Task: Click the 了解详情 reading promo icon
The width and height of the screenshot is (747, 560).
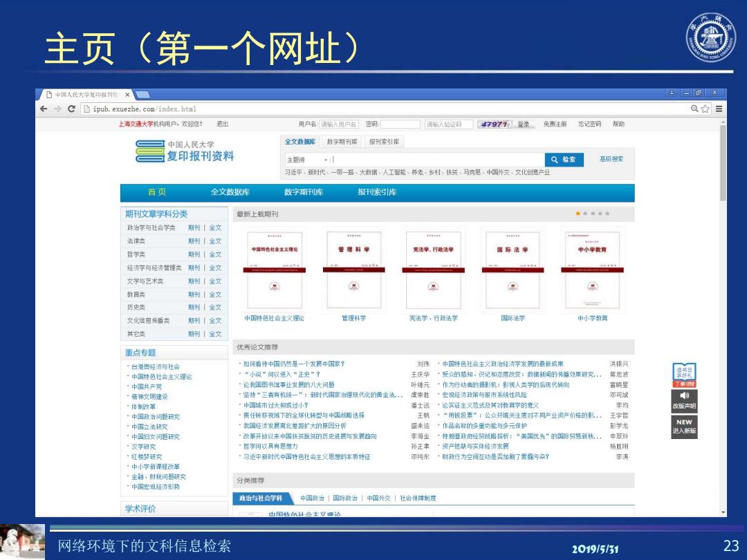Action: pyautogui.click(x=684, y=375)
